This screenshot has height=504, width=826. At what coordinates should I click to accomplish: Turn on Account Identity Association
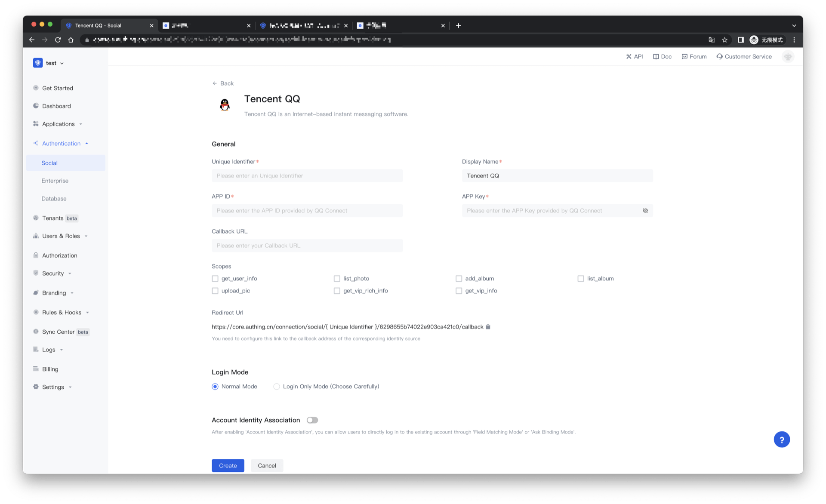point(312,420)
